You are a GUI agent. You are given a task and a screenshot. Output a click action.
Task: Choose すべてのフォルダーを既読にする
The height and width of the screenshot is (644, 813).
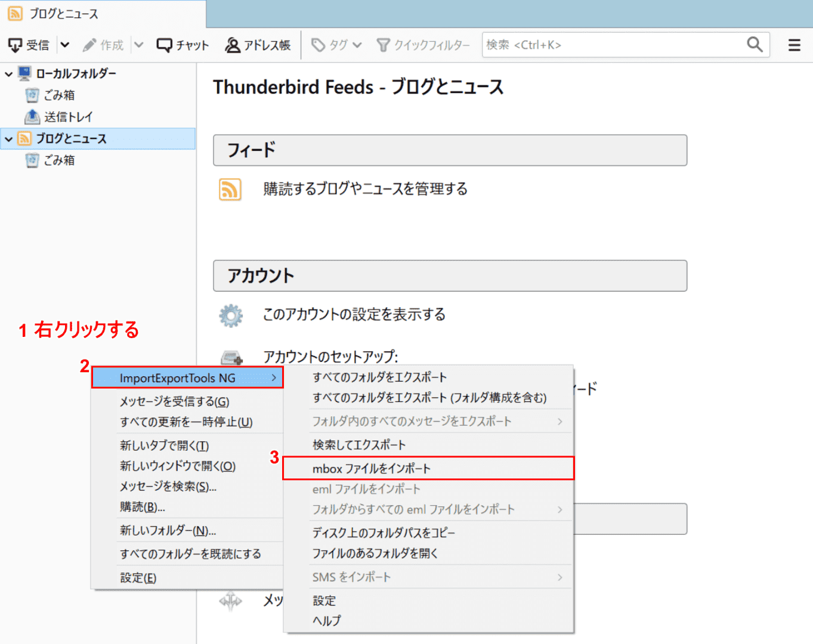pyautogui.click(x=187, y=554)
